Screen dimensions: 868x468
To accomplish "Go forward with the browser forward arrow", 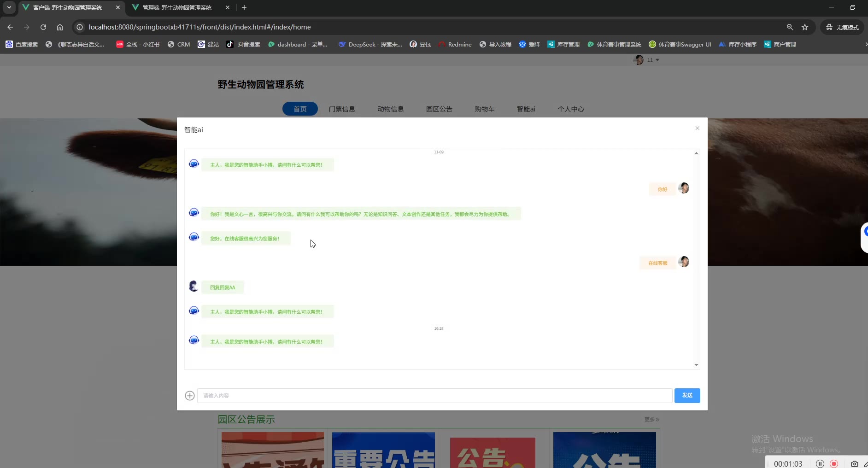I will point(27,27).
